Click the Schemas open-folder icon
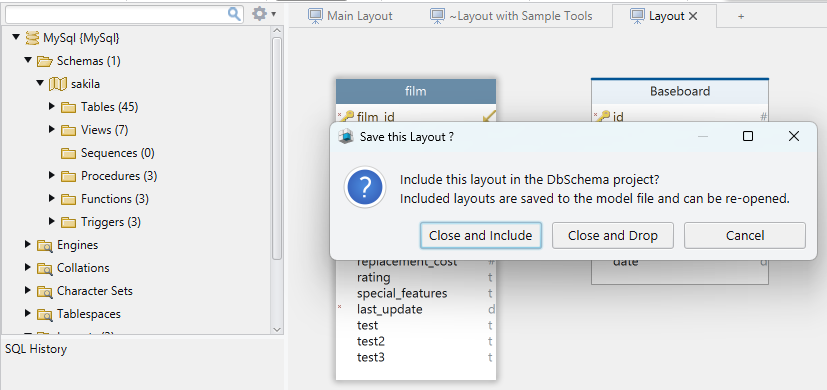827x390 pixels. coord(44,61)
